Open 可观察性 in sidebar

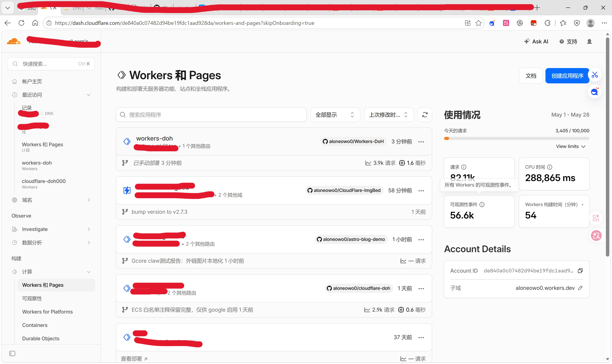[x=32, y=298]
